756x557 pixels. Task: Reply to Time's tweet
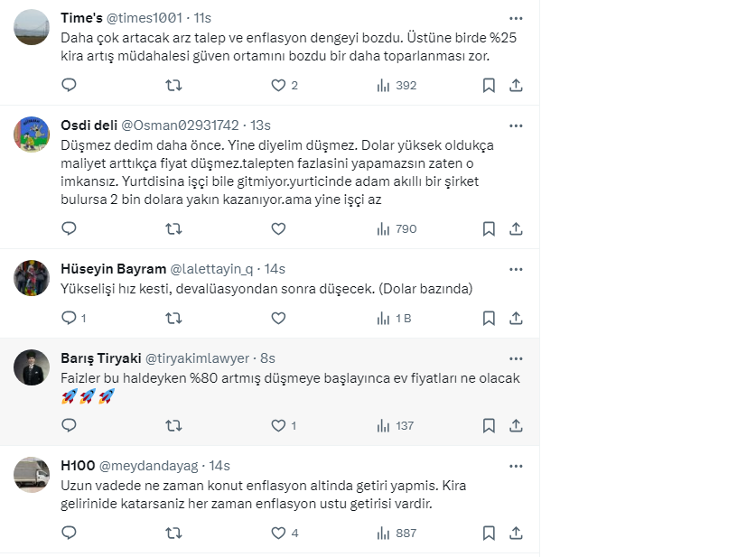point(70,86)
